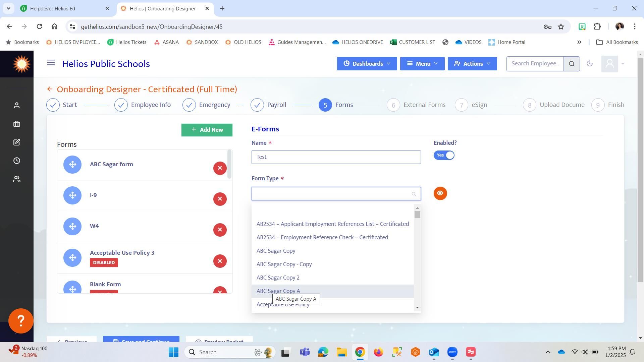Expand the Actions dropdown menu
Viewport: 644px width, 362px height.
pyautogui.click(x=472, y=64)
